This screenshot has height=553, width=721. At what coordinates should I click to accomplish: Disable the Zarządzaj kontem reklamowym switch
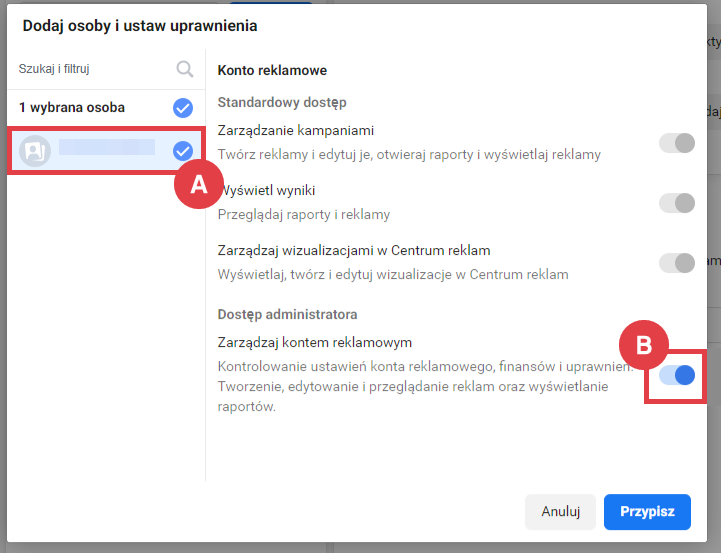pos(677,375)
